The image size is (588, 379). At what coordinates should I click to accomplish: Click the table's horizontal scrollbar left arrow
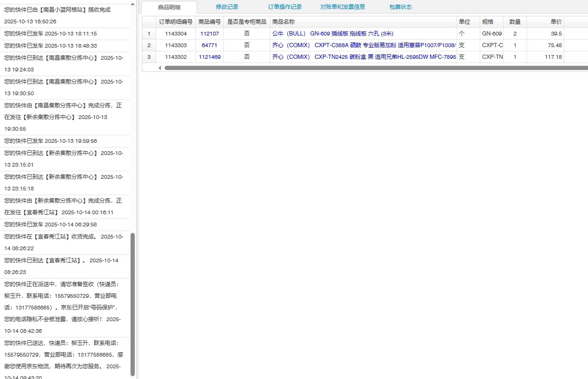(160, 68)
